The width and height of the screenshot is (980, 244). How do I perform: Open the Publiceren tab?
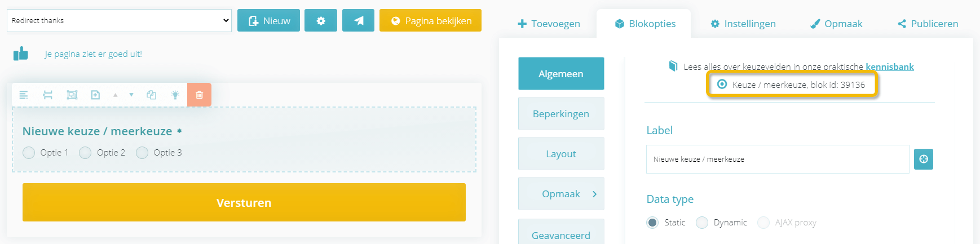tap(928, 24)
